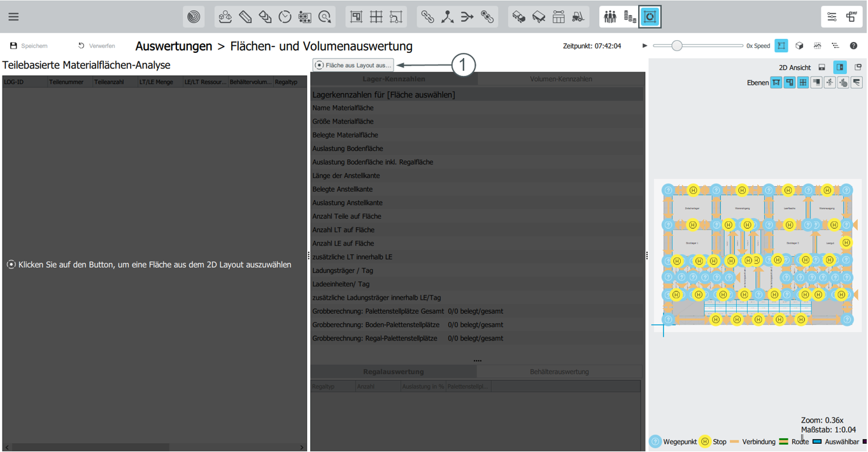Click the radar target icon in toolbar
Screen dimensions: 868x452
click(x=194, y=17)
